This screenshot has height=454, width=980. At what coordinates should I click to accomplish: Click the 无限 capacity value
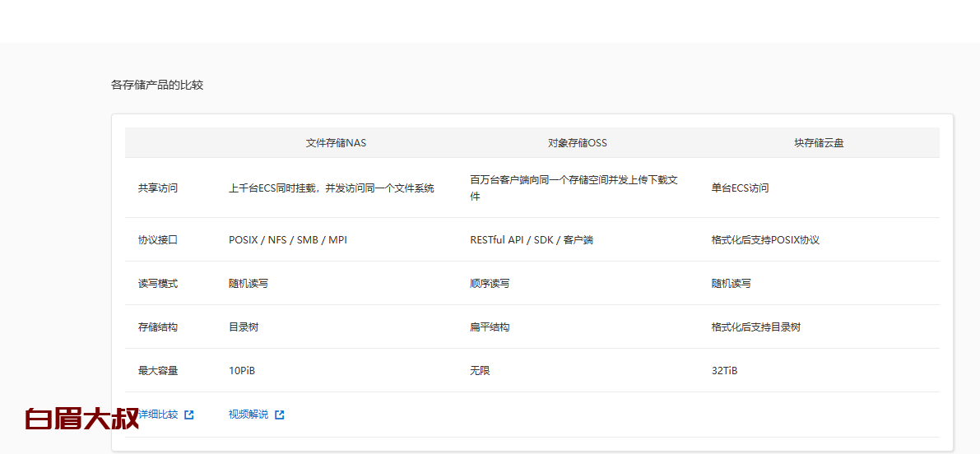pos(480,371)
